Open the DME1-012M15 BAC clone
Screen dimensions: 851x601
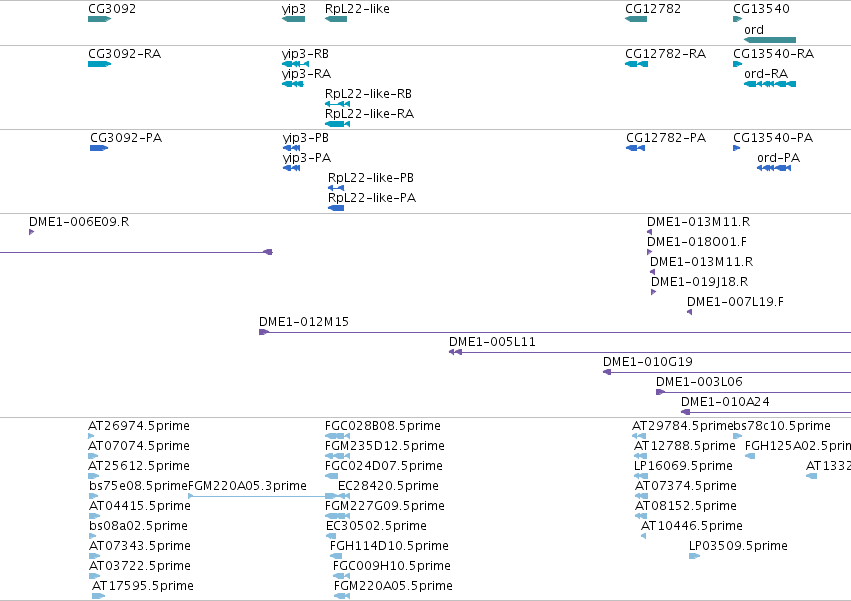pos(555,332)
